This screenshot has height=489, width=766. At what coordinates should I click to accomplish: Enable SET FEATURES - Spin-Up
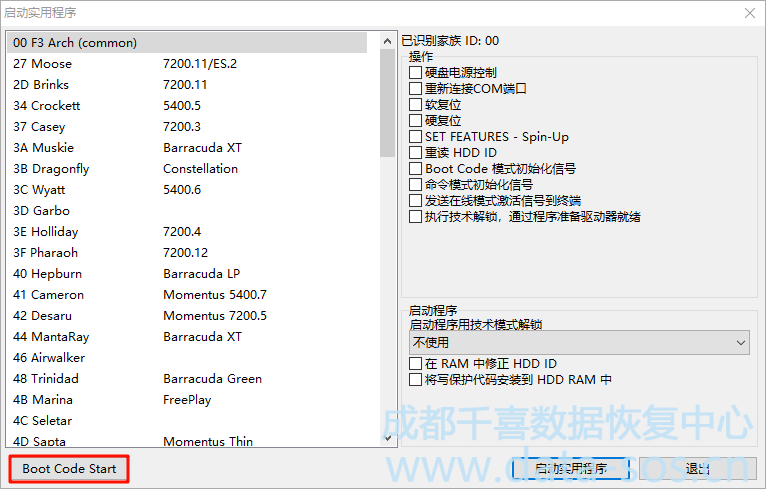[416, 137]
